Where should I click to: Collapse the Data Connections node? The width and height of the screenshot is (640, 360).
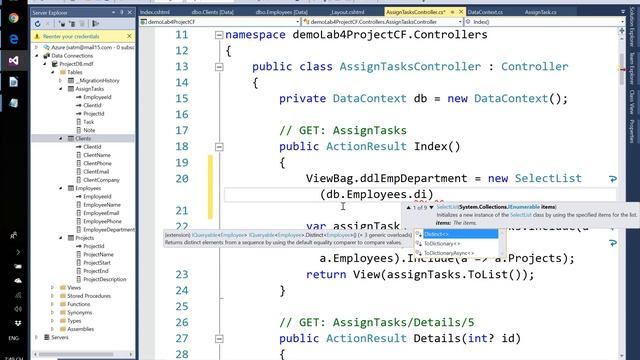point(37,56)
